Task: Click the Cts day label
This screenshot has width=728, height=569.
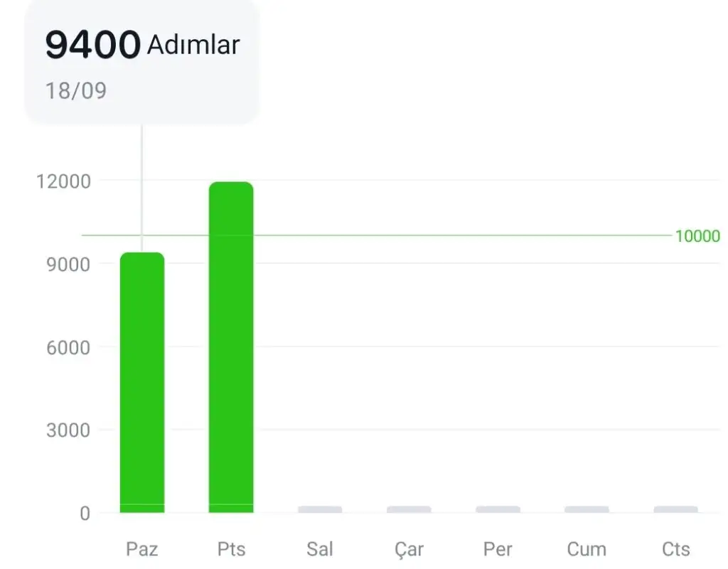Action: pos(675,549)
